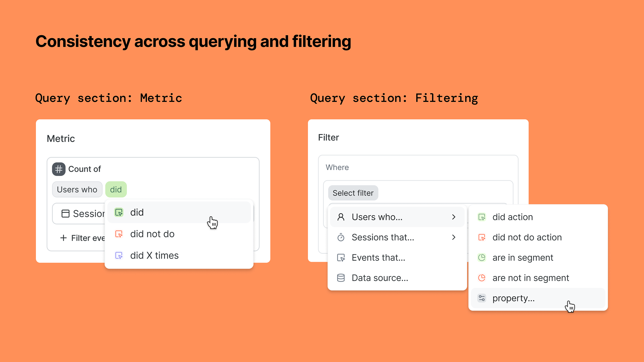
Task: Select 'Events that...' filter category
Action: tap(397, 257)
